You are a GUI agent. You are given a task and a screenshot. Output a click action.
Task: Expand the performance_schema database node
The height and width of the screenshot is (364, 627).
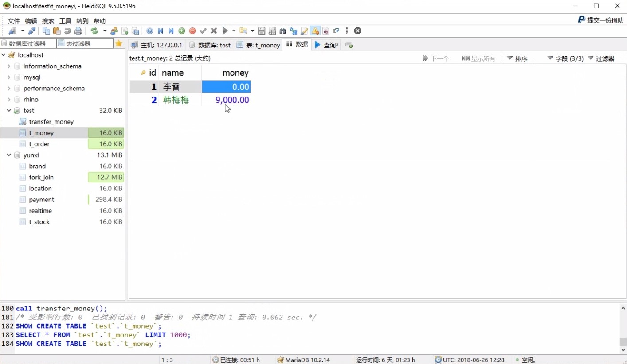coord(9,88)
